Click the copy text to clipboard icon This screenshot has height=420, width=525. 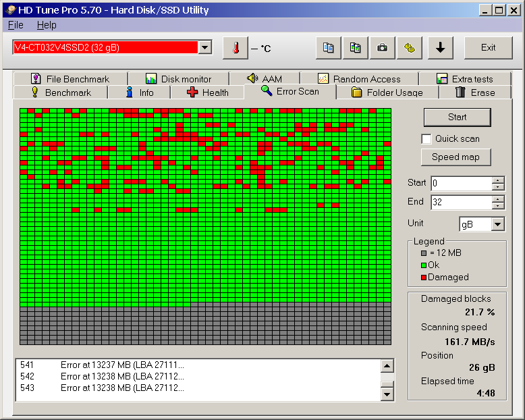(329, 48)
